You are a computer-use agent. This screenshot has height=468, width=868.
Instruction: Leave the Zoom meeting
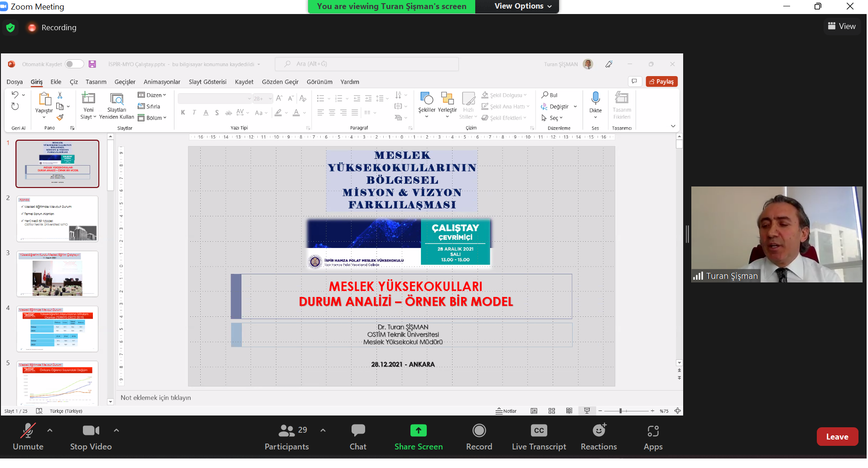pyautogui.click(x=836, y=437)
